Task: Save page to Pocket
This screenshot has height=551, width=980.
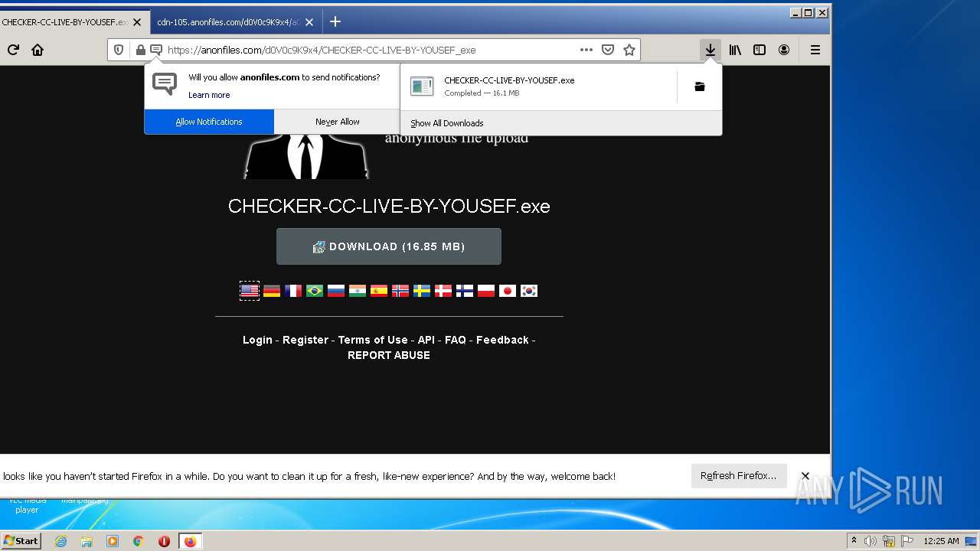Action: pyautogui.click(x=608, y=50)
